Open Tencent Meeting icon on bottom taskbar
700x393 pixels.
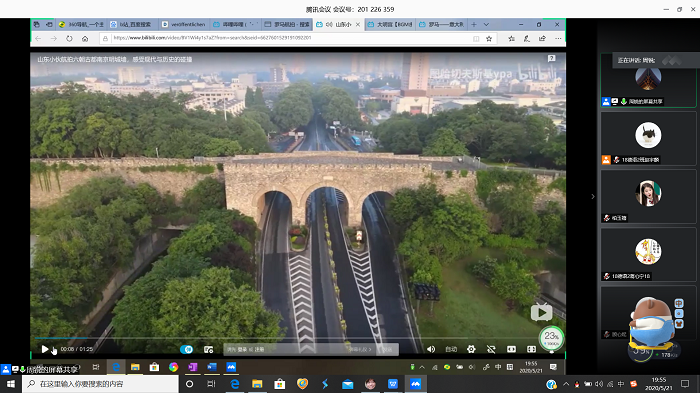pyautogui.click(x=416, y=384)
